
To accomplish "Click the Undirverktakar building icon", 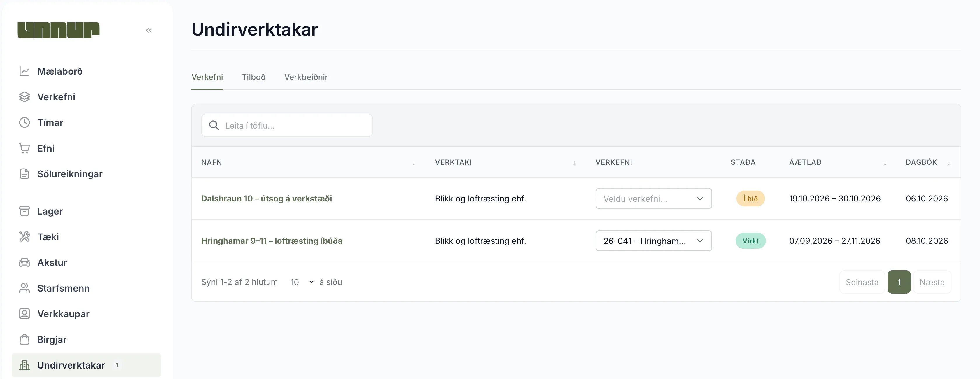I will click(x=24, y=365).
